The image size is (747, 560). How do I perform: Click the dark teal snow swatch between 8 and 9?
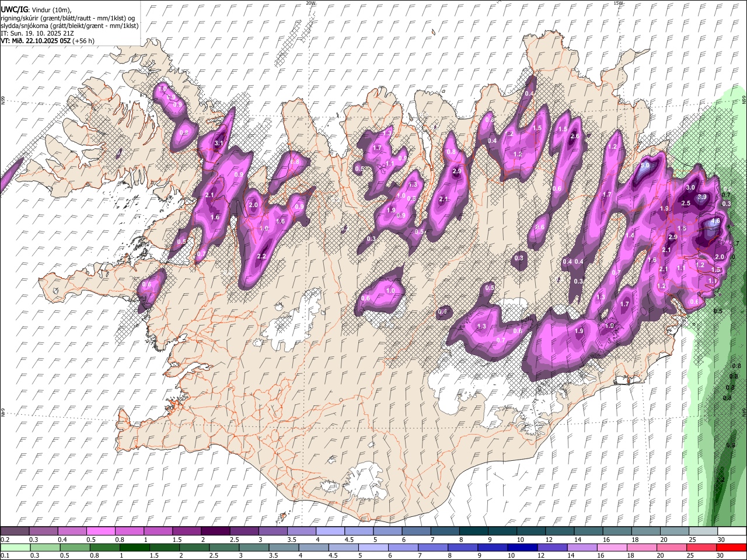[474, 531]
